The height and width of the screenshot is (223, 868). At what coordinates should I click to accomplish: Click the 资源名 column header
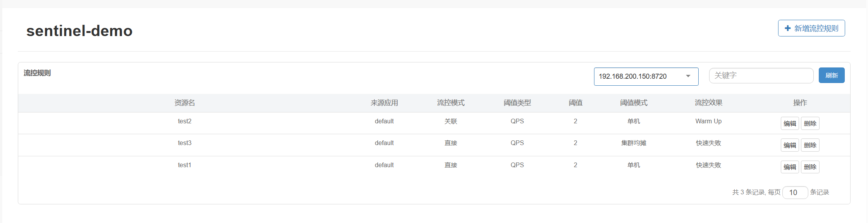point(184,103)
